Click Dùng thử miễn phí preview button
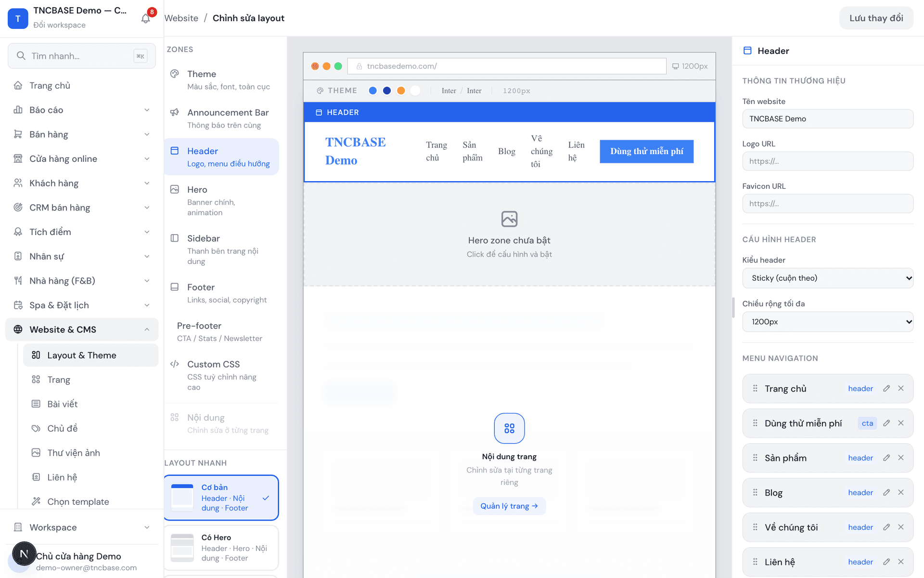Image resolution: width=924 pixels, height=578 pixels. (x=646, y=151)
